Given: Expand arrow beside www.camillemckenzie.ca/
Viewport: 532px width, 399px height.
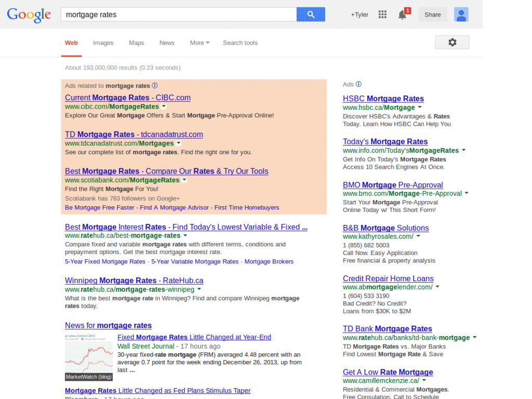Looking at the screenshot, I should 424,380.
